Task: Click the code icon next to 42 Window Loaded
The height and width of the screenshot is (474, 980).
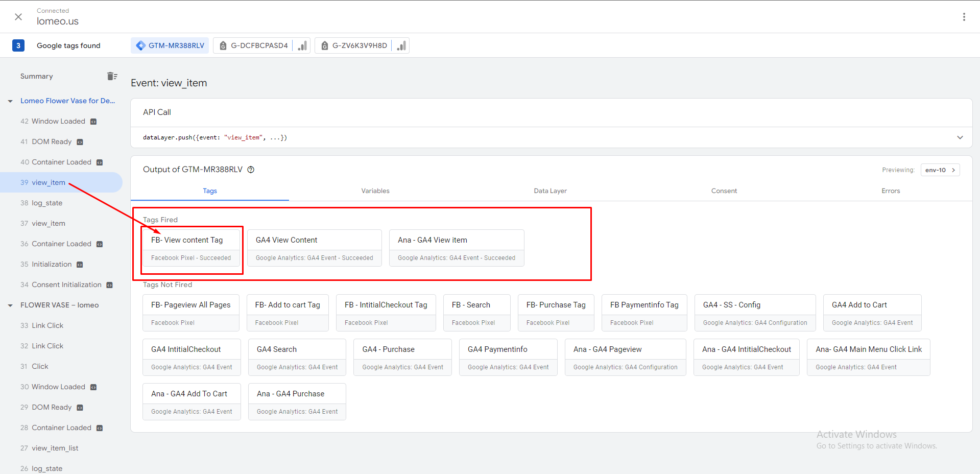Action: click(x=93, y=122)
